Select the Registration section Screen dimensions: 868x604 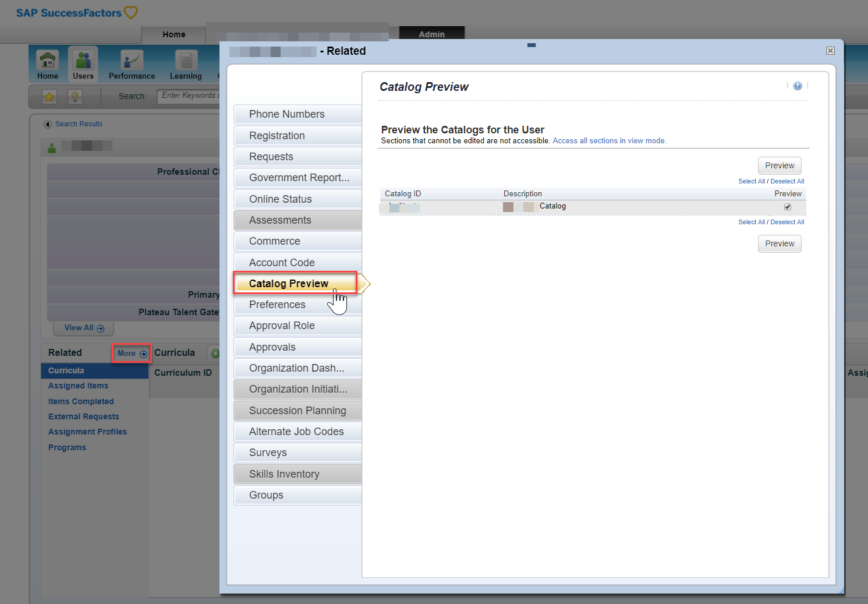297,136
